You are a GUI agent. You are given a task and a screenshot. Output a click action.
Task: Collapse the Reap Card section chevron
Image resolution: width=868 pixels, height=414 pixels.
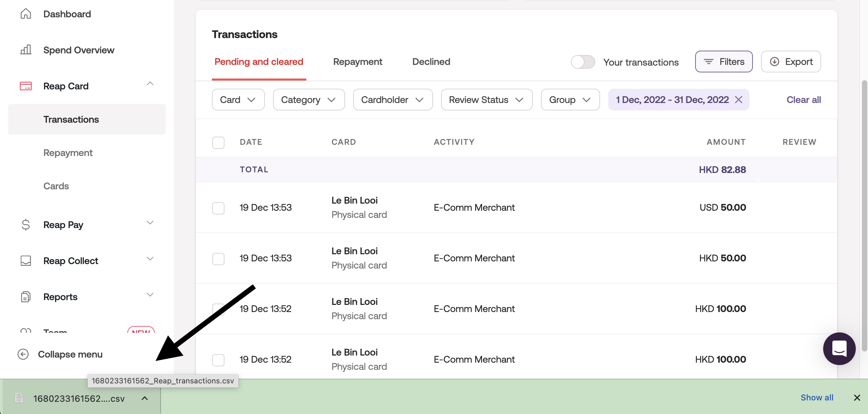[x=150, y=84]
